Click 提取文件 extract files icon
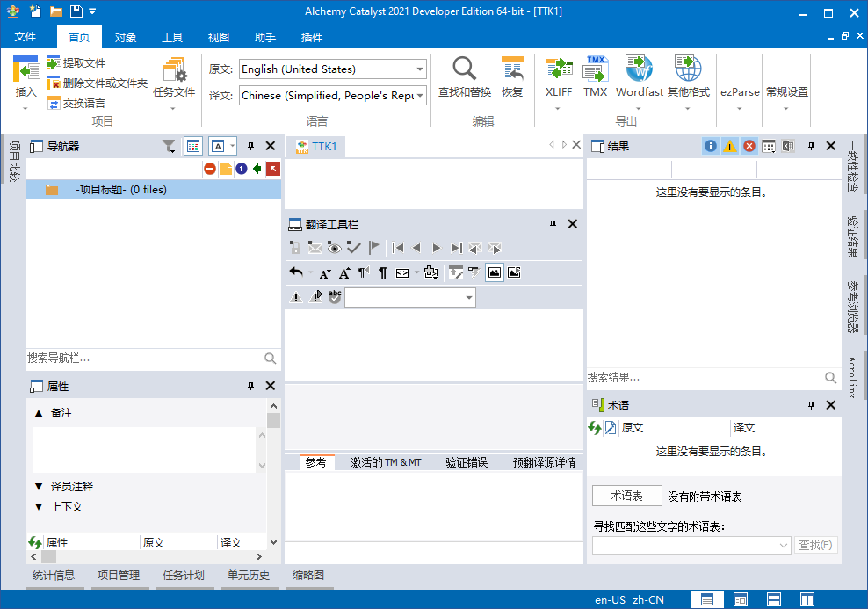The height and width of the screenshot is (609, 868). pyautogui.click(x=54, y=62)
